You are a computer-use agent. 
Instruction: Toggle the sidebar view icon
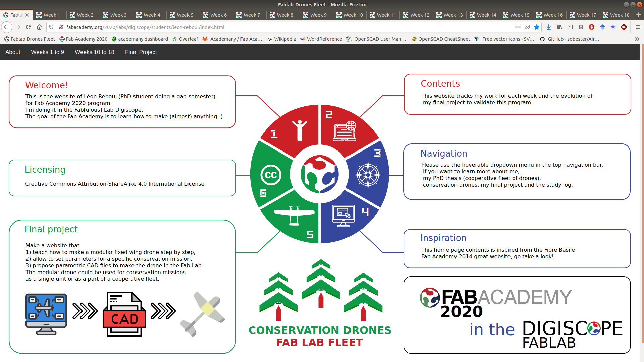click(570, 27)
